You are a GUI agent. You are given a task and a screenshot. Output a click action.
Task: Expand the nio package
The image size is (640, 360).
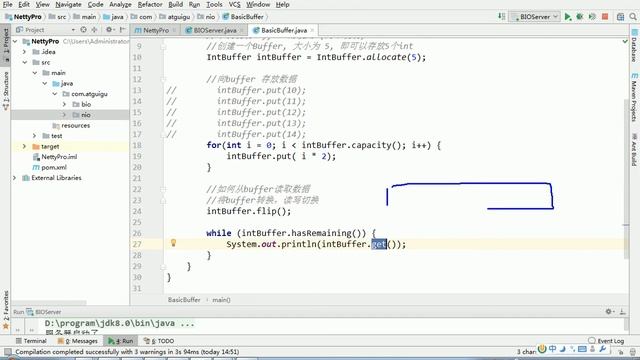[64, 115]
